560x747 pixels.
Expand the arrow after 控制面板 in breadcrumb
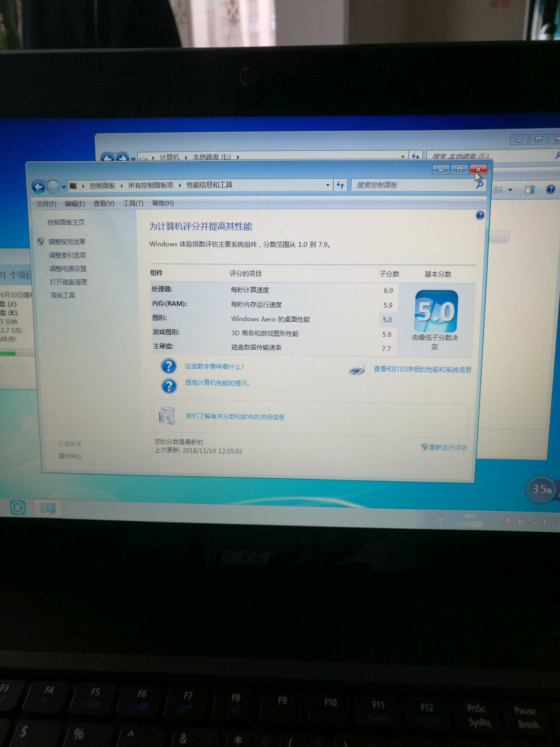(x=122, y=186)
